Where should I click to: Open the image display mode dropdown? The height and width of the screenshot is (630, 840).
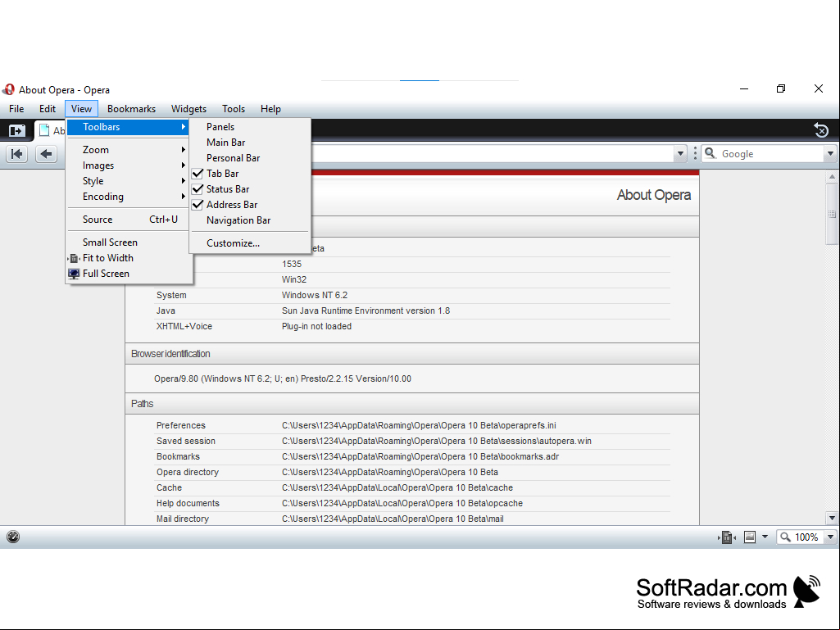(765, 537)
